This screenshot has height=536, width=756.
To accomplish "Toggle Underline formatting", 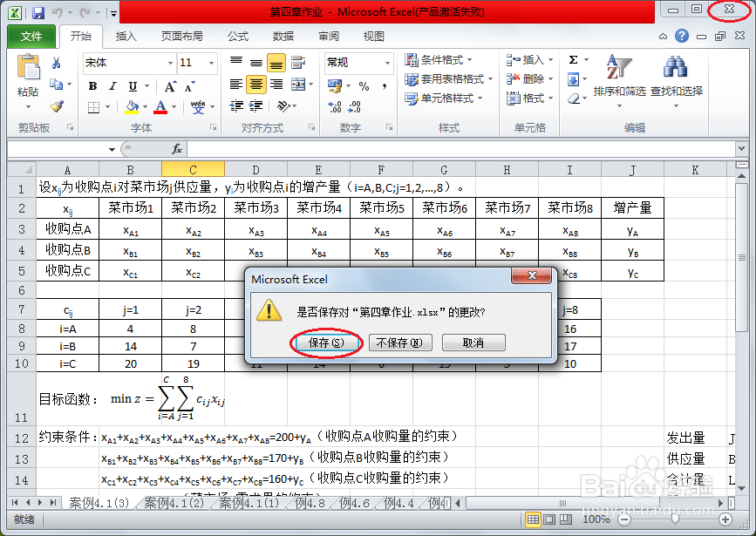I will coord(133,86).
